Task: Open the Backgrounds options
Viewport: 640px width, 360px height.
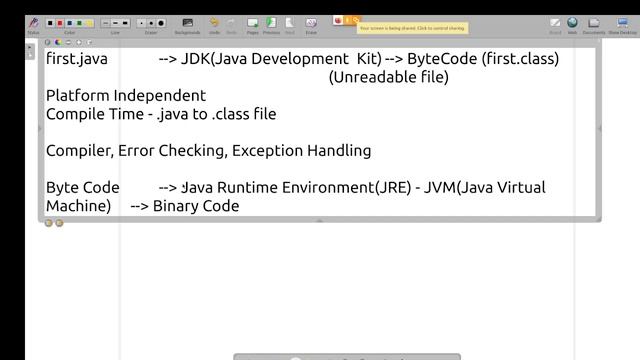Action: tap(187, 23)
